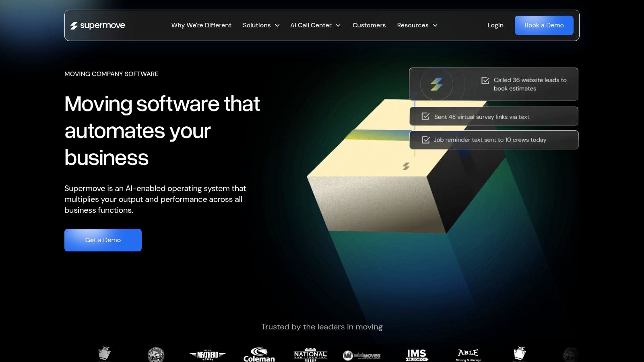Open the Customers nav item

[369, 25]
